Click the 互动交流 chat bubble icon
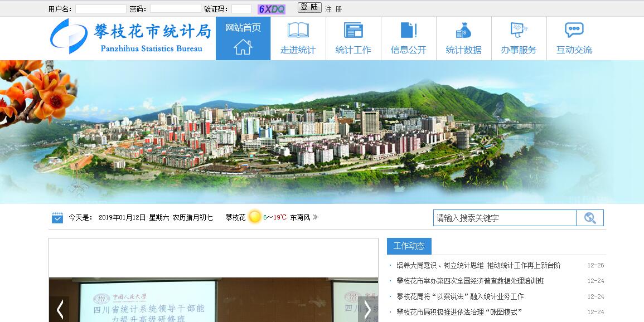 click(574, 30)
